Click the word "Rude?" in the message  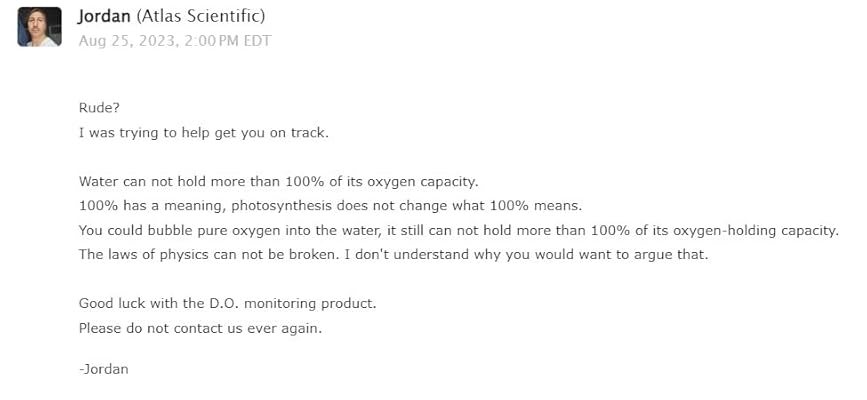pyautogui.click(x=98, y=109)
